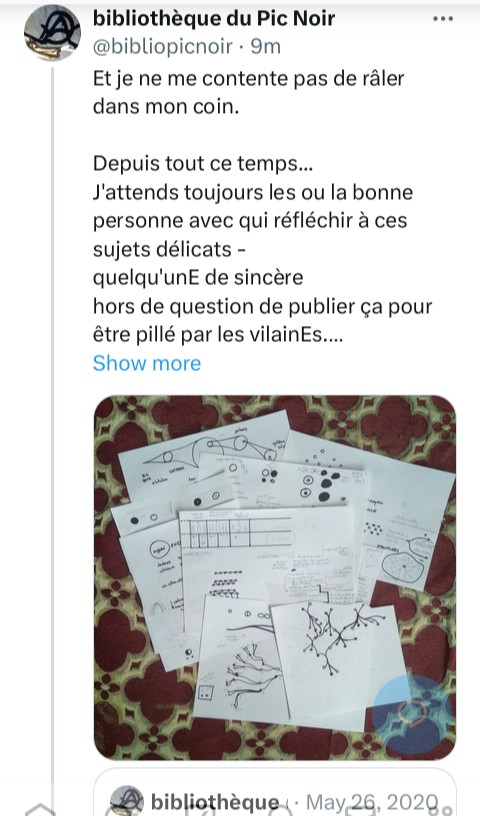Open the three-dot tweet options menu
The width and height of the screenshot is (480, 816).
(443, 19)
